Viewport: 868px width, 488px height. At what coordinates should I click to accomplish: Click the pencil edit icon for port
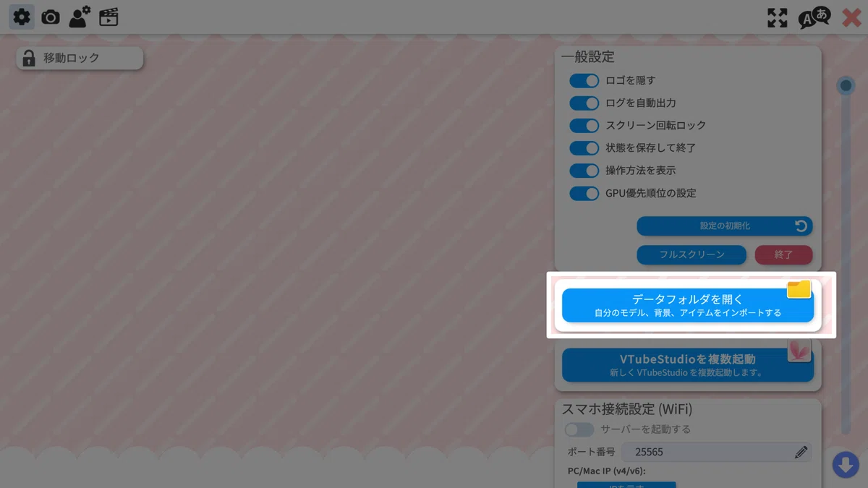point(801,453)
